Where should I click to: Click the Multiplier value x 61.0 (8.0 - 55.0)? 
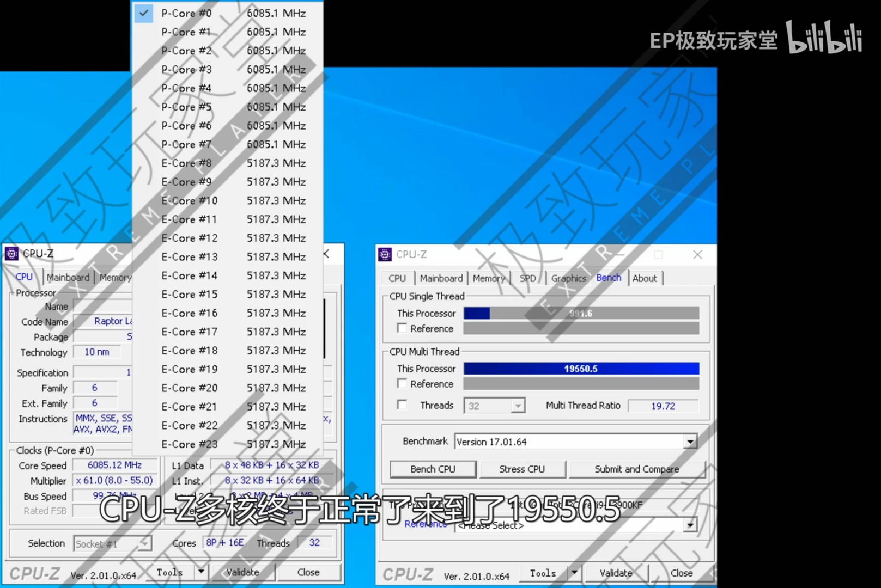coord(114,481)
